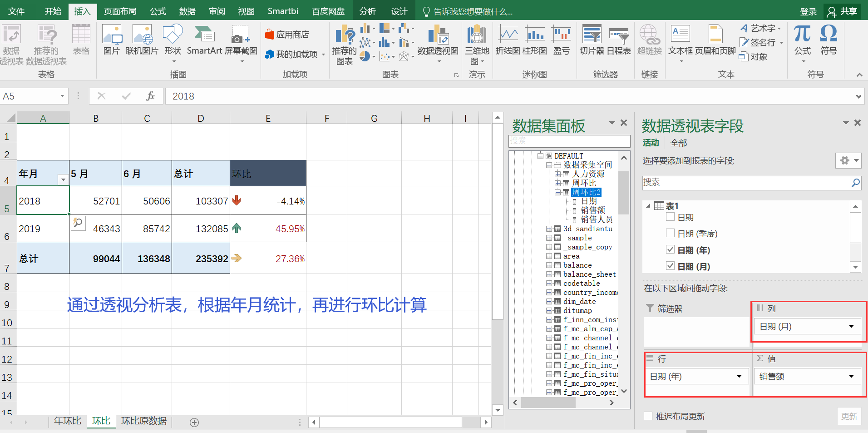Open recommended charts (推荐的图表)
Screen dimensions: 868x433
click(x=344, y=45)
